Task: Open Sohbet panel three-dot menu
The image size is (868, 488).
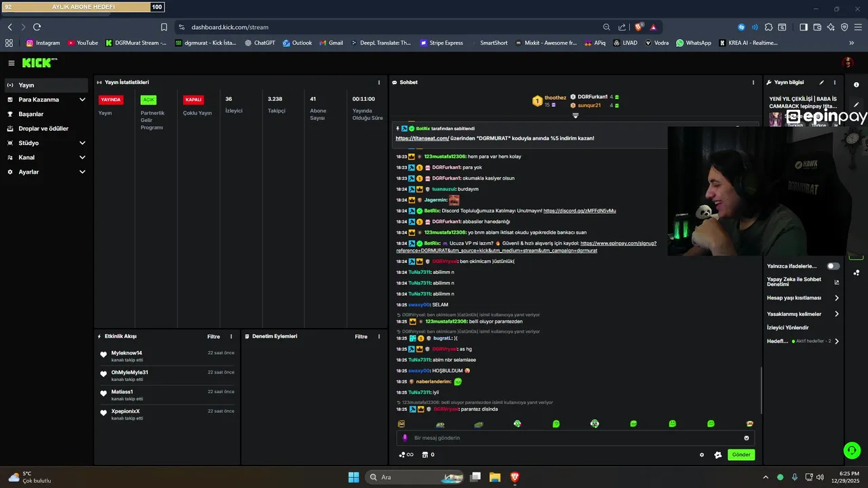Action: click(753, 83)
